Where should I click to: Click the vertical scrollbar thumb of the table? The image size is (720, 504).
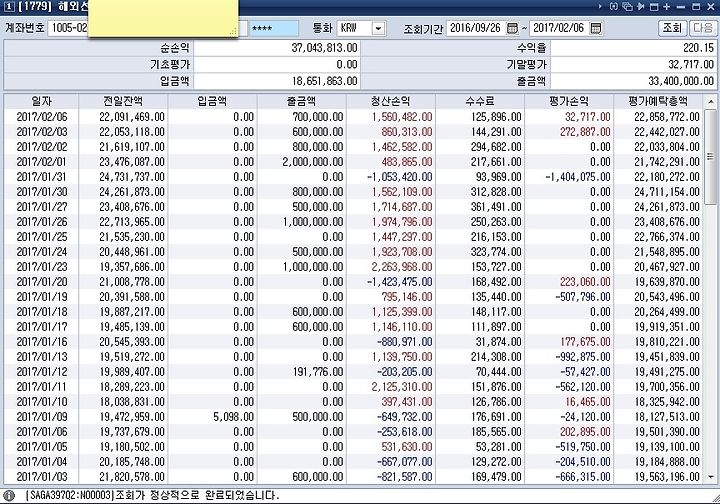pos(710,157)
